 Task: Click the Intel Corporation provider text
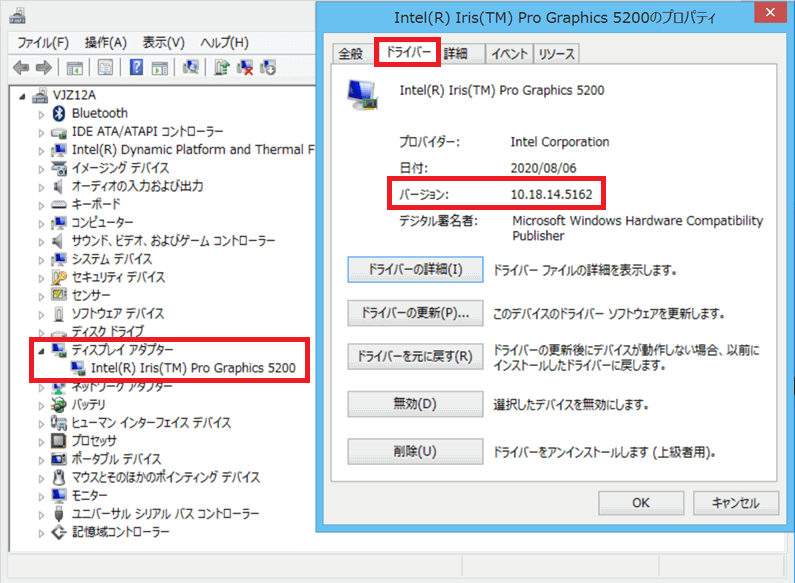[560, 142]
